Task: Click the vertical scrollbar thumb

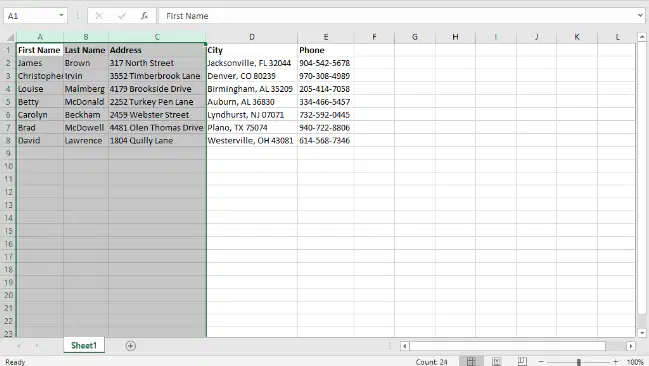Action: pos(642,178)
